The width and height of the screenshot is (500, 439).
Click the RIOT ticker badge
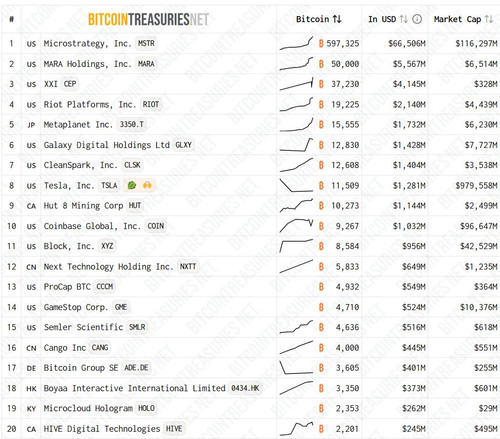151,105
